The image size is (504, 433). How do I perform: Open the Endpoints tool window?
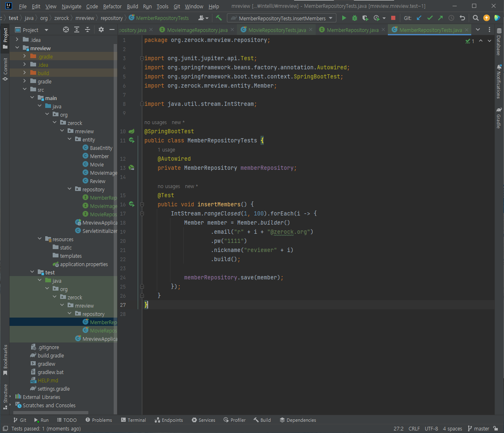[x=168, y=420]
